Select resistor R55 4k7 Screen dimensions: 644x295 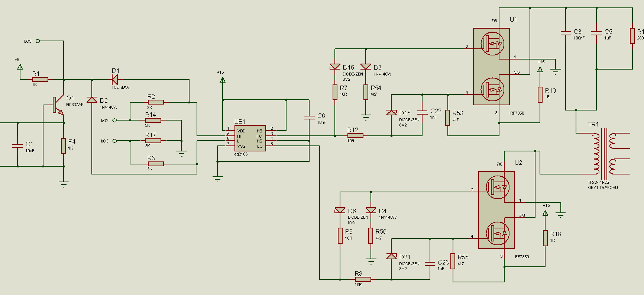453,261
